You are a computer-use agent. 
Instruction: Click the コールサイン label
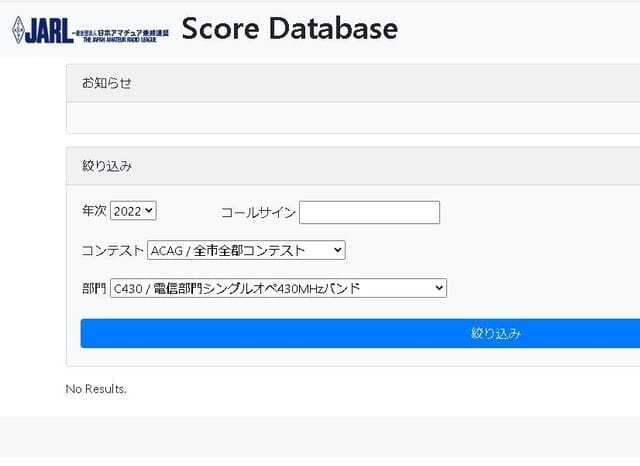pos(257,212)
